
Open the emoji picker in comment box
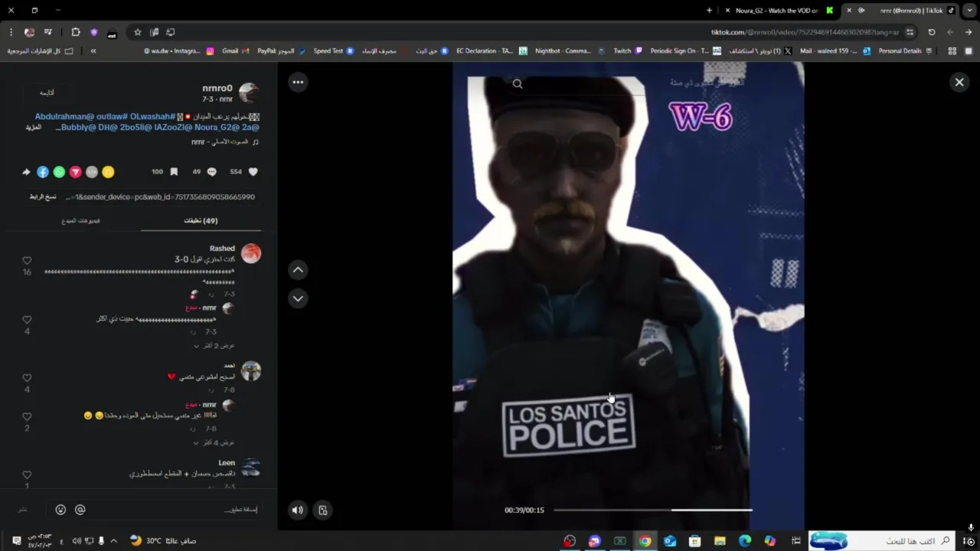click(60, 510)
